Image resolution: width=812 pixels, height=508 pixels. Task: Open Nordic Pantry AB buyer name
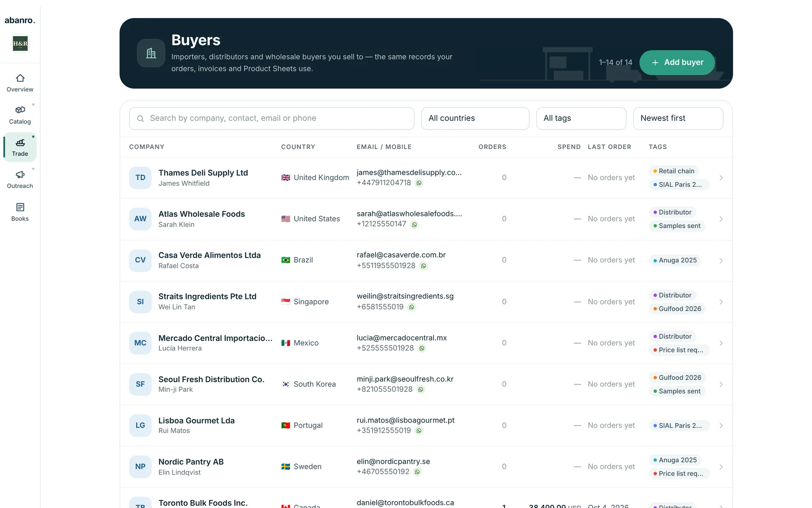tap(191, 462)
